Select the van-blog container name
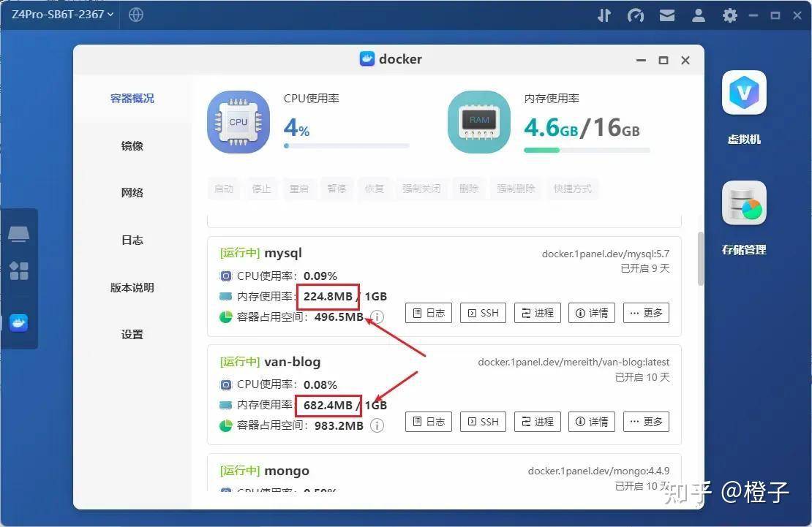Screen dimensions: 812x527 [x=292, y=361]
